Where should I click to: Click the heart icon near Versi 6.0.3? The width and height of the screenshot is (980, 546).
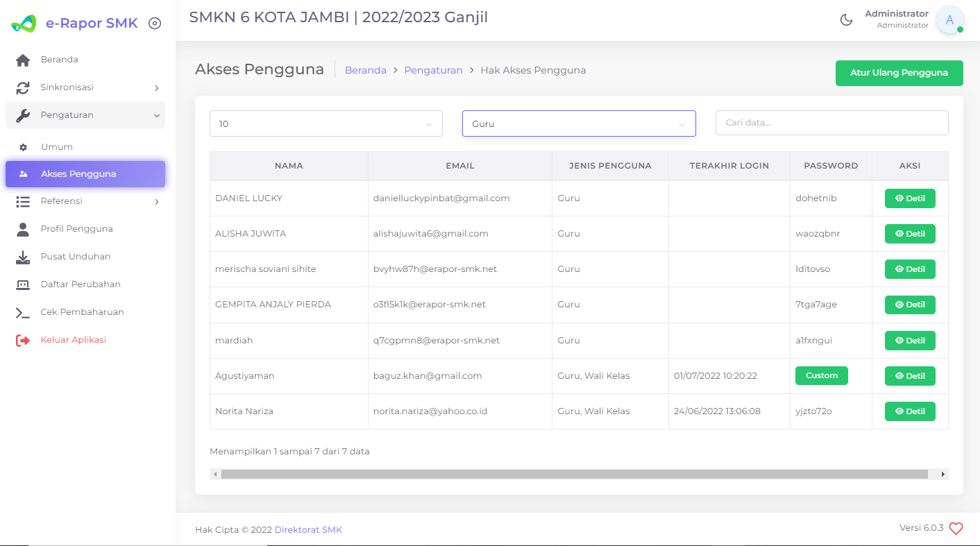(x=956, y=528)
